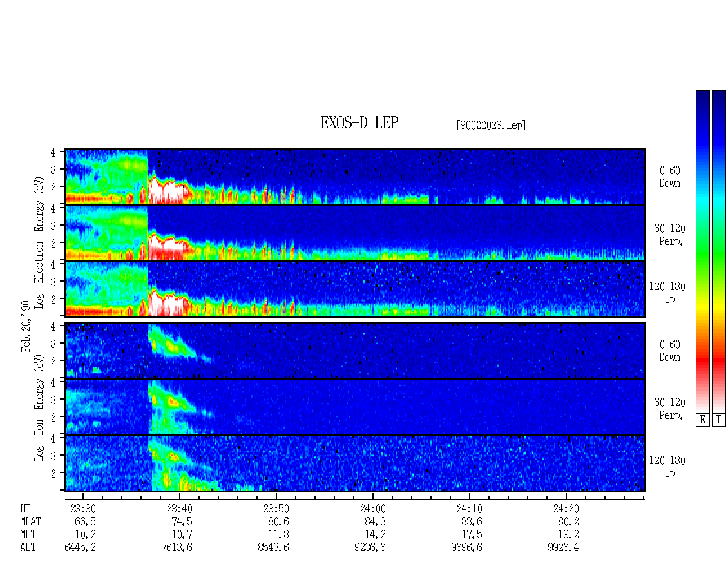This screenshot has width=728, height=564.
Task: Click the electron 60-120 Perp. spectrogram panel
Action: (x=355, y=233)
